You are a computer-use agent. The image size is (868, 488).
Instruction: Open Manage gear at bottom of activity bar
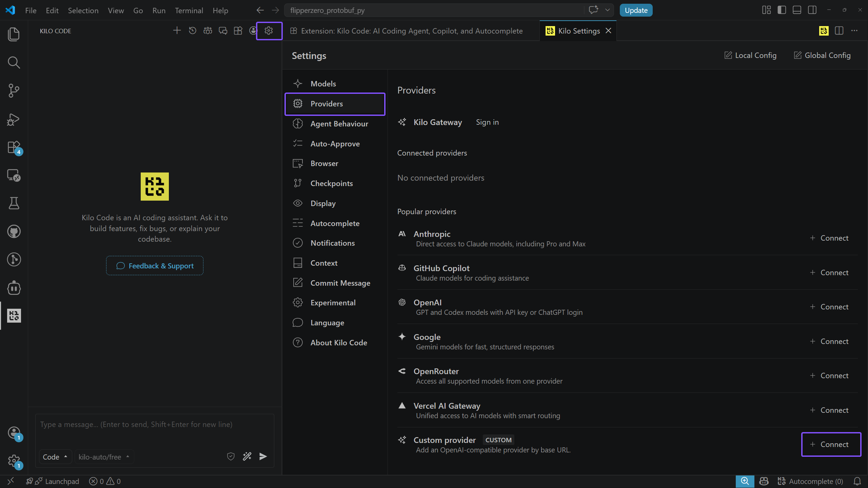[14, 461]
